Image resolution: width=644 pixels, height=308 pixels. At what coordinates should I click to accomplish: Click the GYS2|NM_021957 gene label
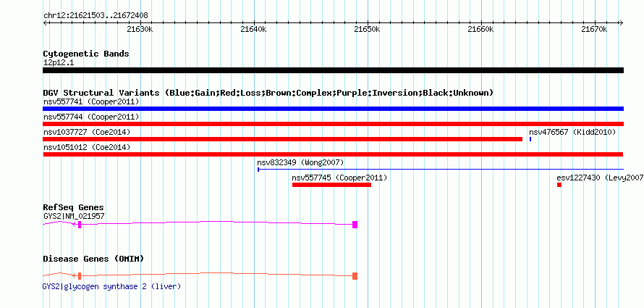coord(74,215)
